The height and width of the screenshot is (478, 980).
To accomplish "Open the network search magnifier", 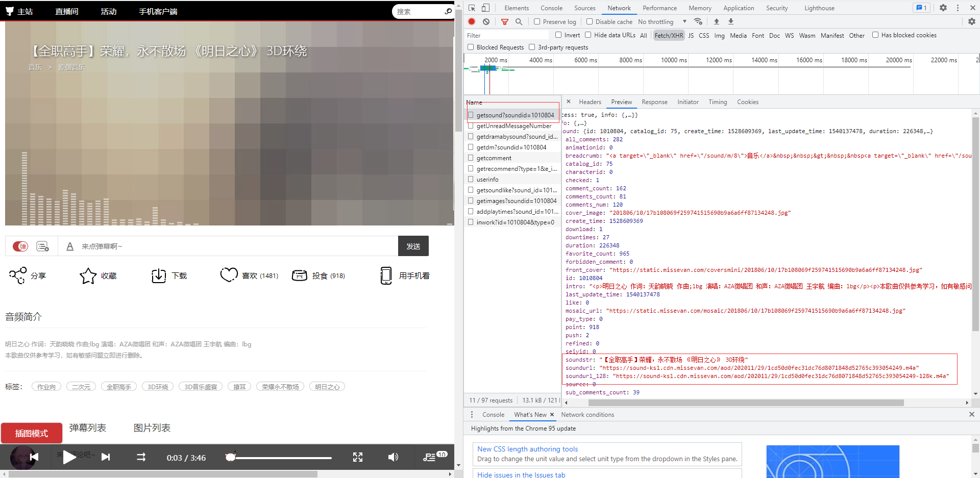I will tap(519, 21).
